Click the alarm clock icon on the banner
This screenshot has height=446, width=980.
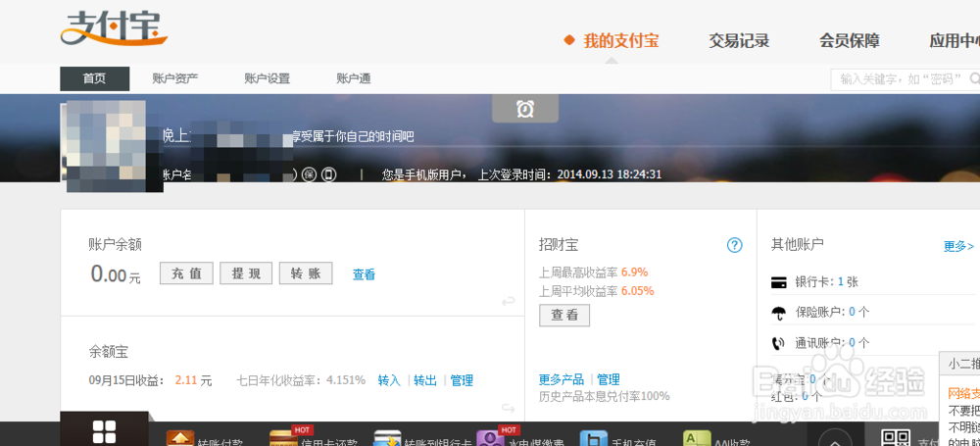point(525,109)
